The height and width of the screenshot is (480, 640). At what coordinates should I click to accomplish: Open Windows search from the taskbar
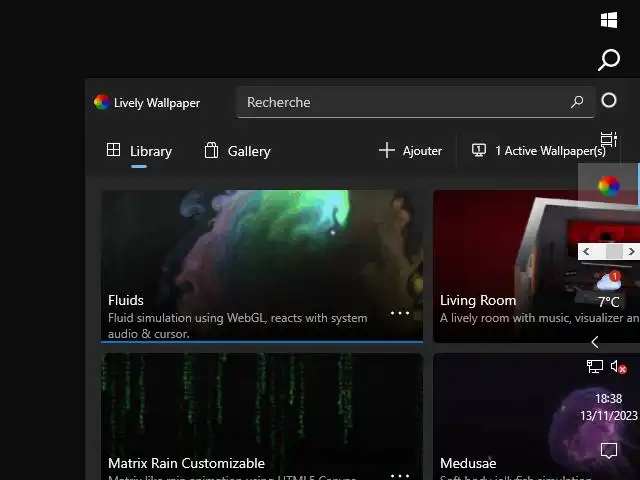click(609, 60)
